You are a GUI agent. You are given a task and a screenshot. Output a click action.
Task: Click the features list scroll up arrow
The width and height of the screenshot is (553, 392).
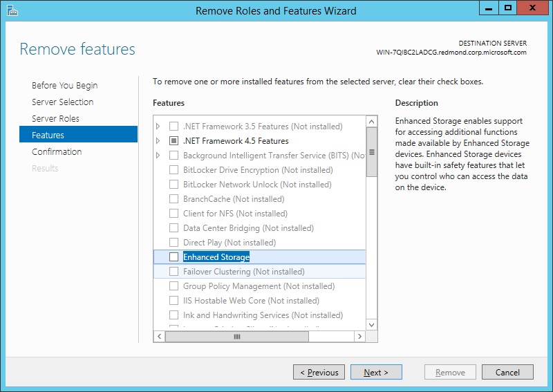(371, 122)
